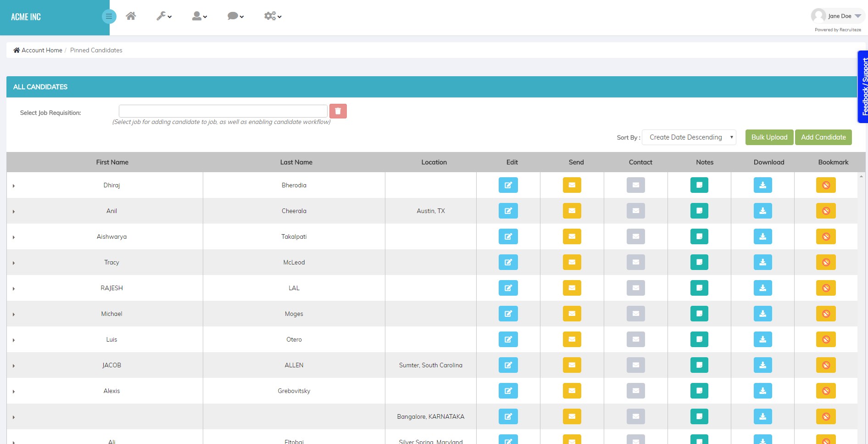This screenshot has height=444, width=868.
Task: Expand the row for candidate JACOB ALLEN
Action: pos(13,365)
